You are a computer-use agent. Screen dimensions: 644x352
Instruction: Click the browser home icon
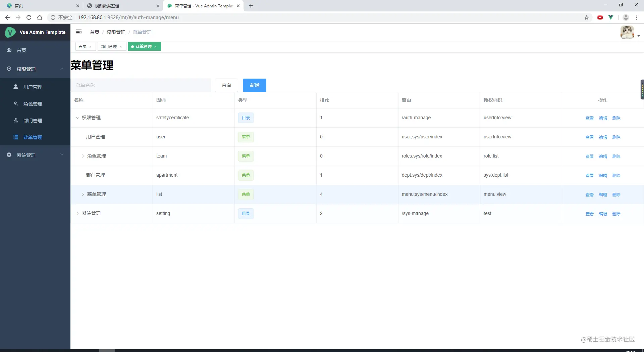click(x=40, y=17)
